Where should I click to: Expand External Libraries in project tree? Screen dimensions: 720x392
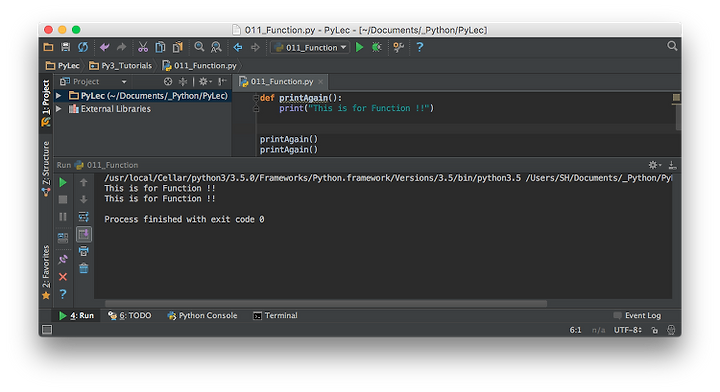coord(59,109)
